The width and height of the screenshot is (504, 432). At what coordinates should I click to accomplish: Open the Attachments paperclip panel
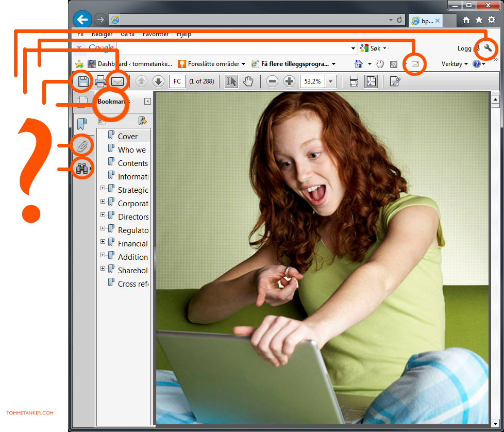coord(82,146)
